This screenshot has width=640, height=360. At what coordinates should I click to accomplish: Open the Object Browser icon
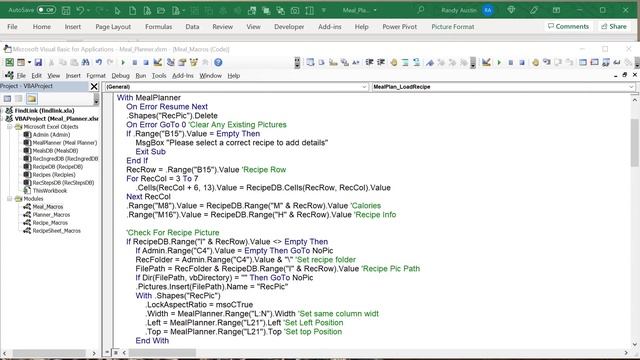click(193, 62)
